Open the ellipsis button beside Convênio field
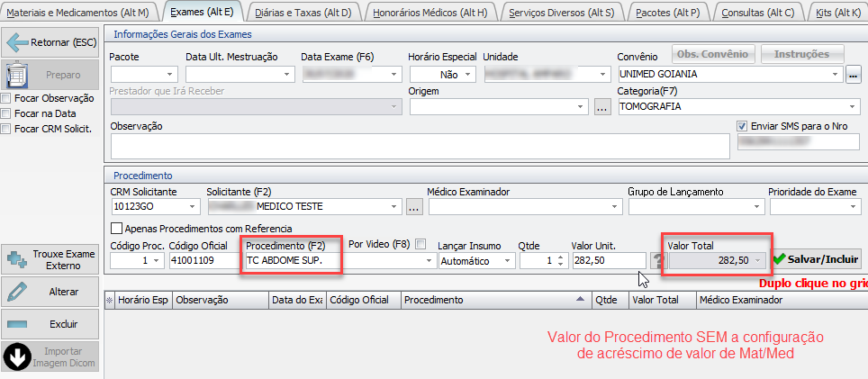 click(854, 75)
